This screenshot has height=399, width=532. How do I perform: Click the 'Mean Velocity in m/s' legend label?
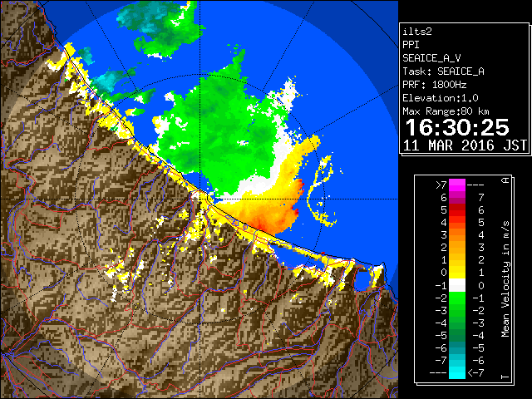[x=505, y=278]
